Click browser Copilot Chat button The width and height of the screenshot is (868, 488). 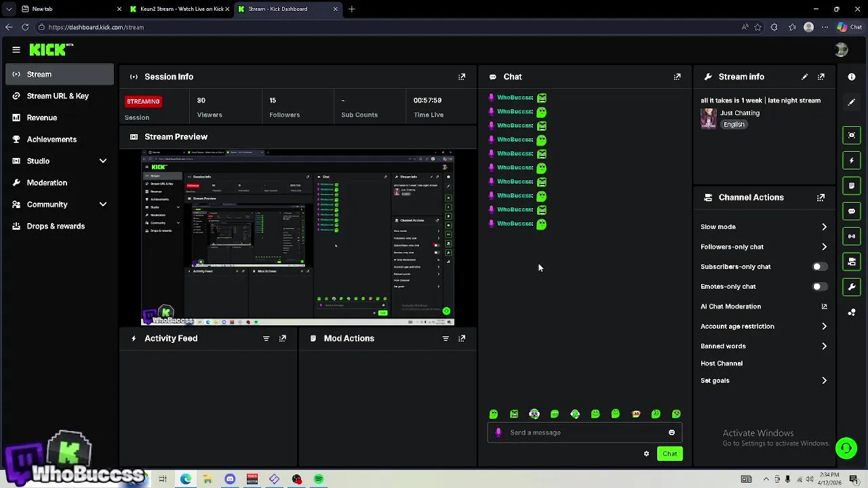coord(850,27)
